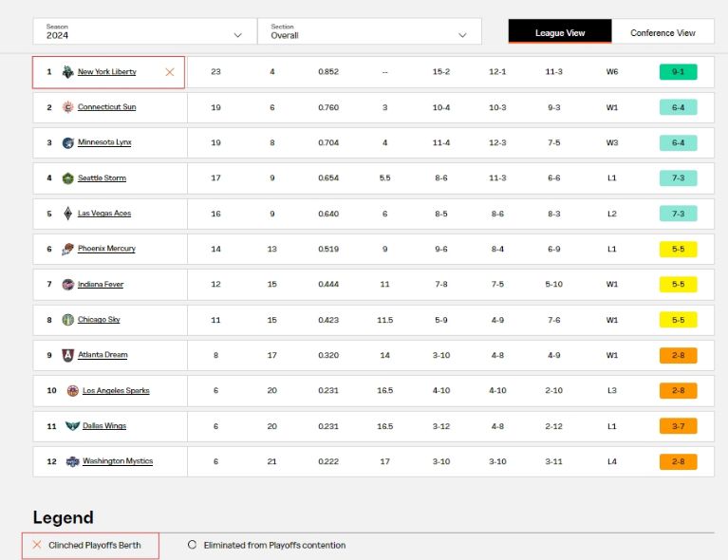Click the Dallas Wings team logo

point(72,426)
